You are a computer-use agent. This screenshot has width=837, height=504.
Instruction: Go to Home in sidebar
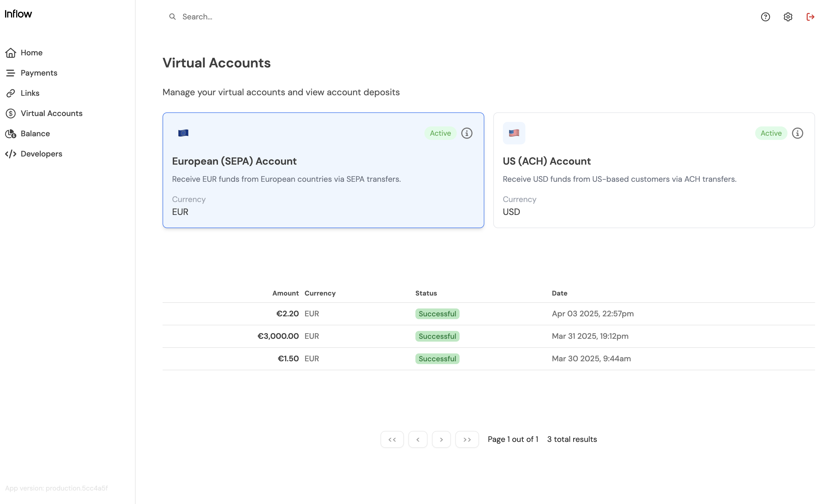pos(31,53)
